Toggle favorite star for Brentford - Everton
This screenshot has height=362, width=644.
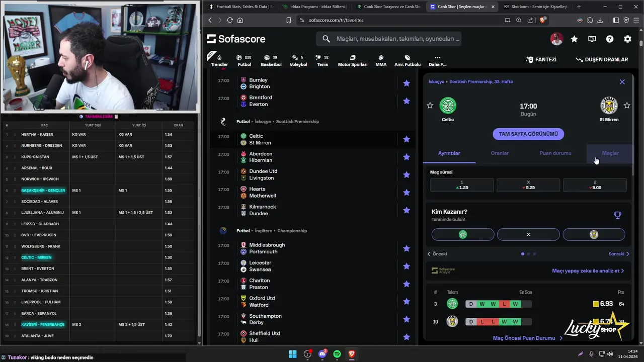(x=407, y=101)
